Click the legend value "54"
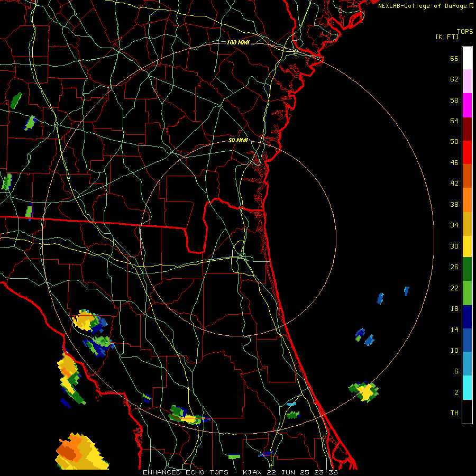Viewport: 476px width, 476px height. pyautogui.click(x=454, y=121)
